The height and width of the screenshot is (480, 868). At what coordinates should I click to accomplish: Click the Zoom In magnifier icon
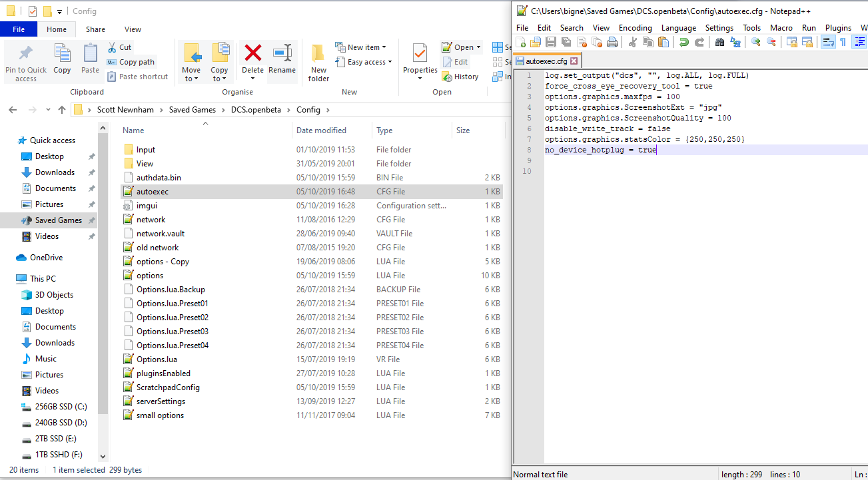coord(755,42)
